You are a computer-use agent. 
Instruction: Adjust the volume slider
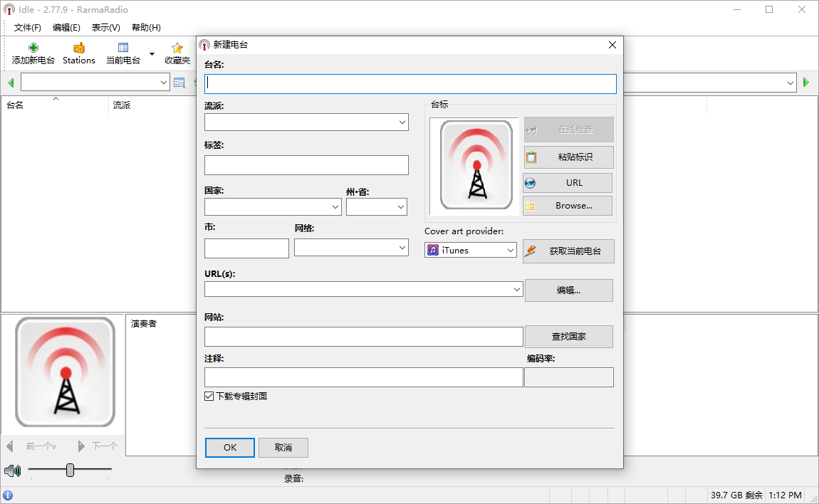(x=70, y=471)
